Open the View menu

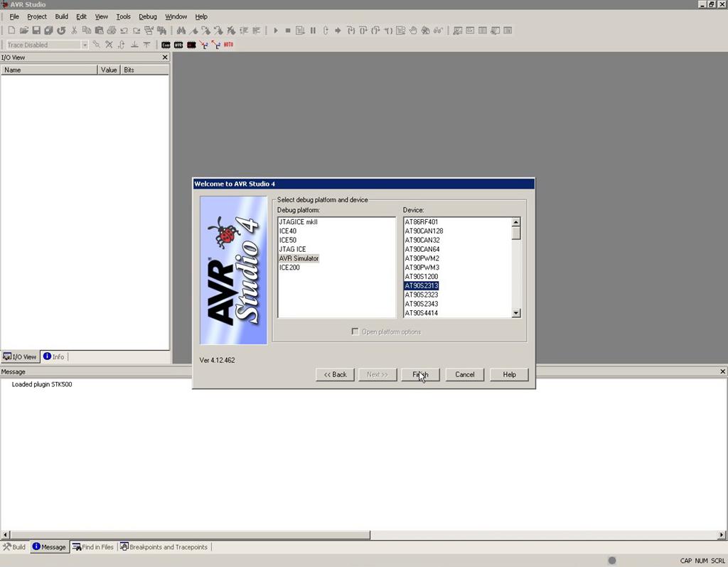pos(101,17)
